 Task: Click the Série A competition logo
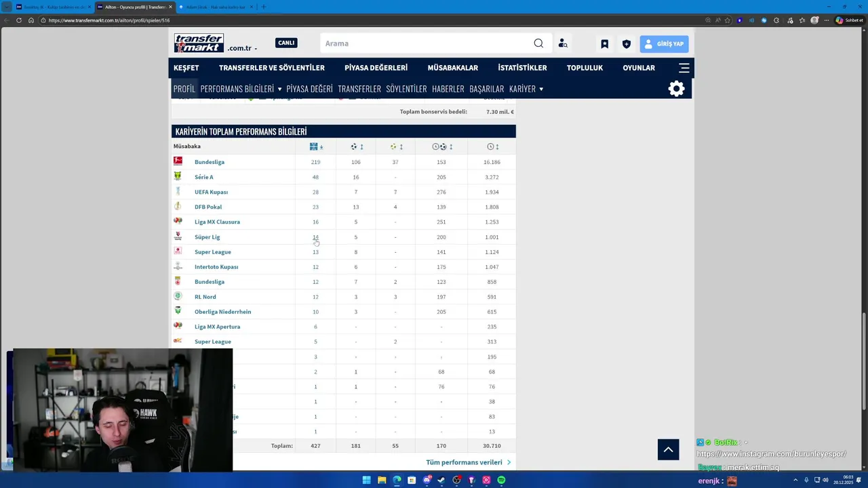point(178,176)
